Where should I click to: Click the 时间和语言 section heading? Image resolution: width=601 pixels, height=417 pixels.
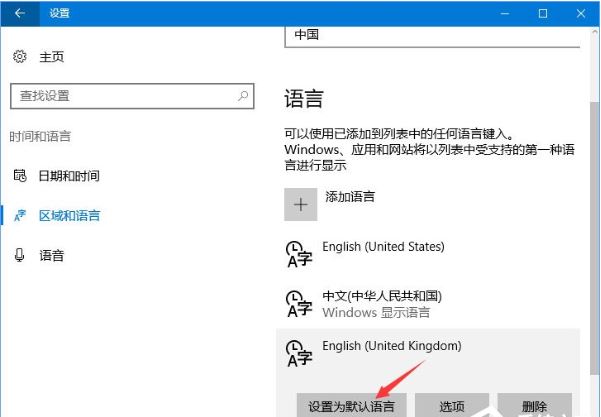click(x=40, y=136)
